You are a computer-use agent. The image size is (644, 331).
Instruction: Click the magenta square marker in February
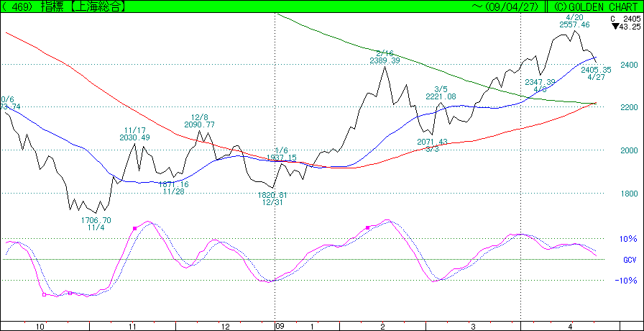pyautogui.click(x=368, y=227)
